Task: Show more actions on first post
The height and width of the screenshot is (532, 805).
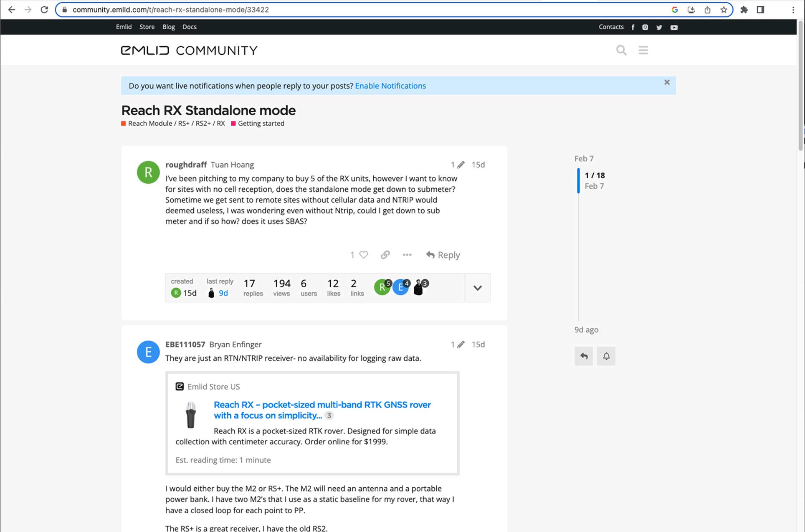Action: pyautogui.click(x=407, y=255)
